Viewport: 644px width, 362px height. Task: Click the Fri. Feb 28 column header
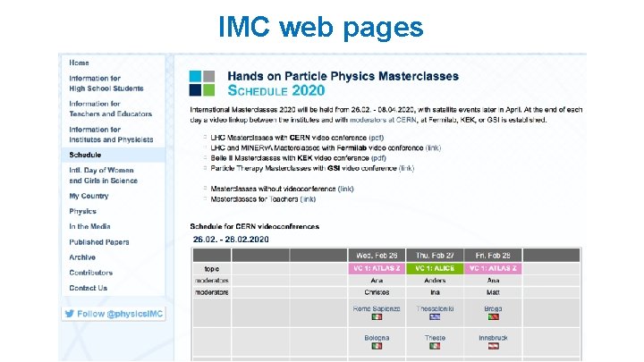click(x=493, y=256)
